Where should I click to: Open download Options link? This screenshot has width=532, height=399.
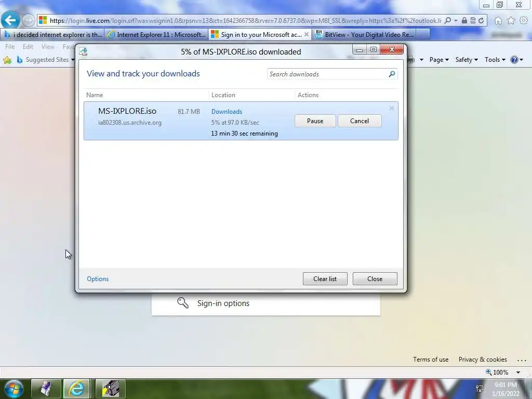(98, 279)
